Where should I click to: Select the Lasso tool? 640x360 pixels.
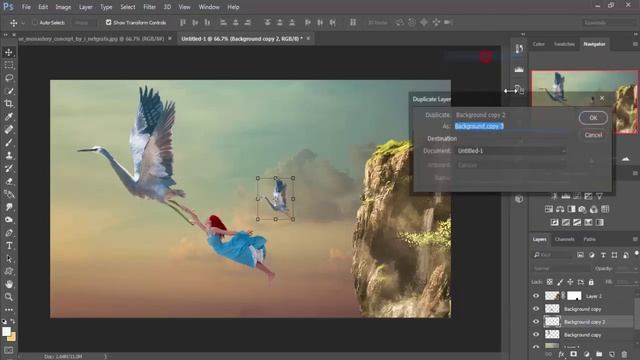[9, 78]
